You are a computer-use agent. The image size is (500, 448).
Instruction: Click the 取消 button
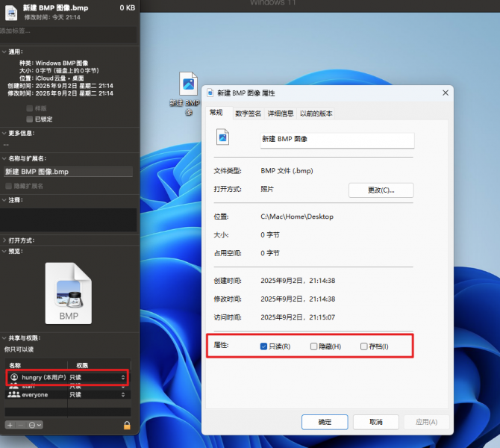(376, 422)
